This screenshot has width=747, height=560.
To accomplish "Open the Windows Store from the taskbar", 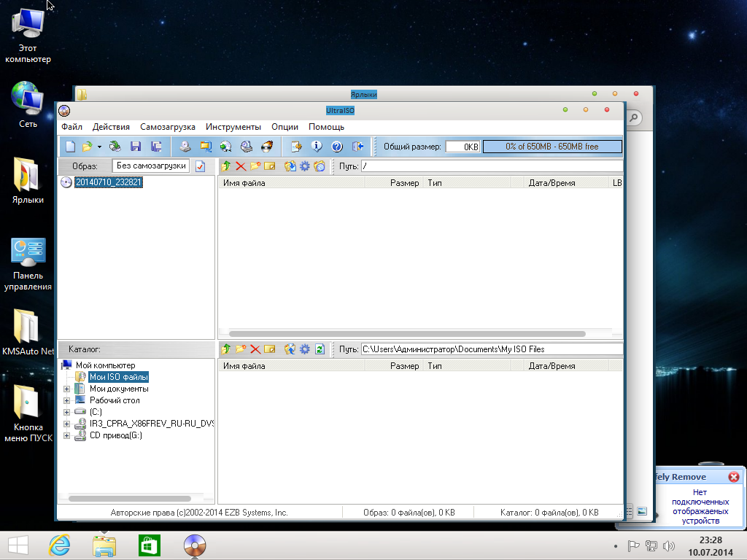I will click(x=149, y=545).
